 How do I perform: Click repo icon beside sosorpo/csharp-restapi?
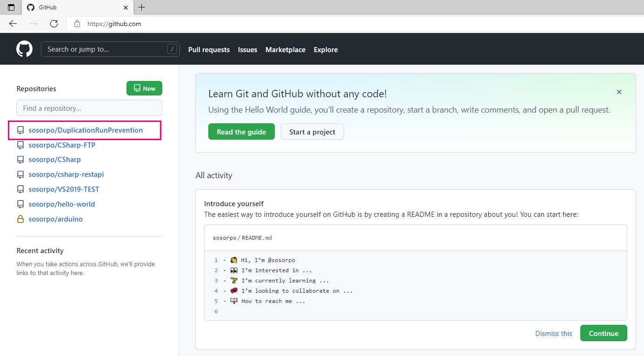[x=20, y=175]
